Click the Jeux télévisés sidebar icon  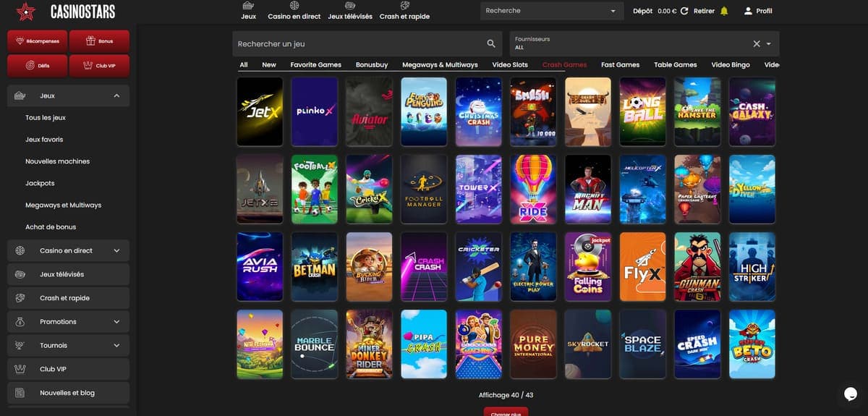[20, 274]
